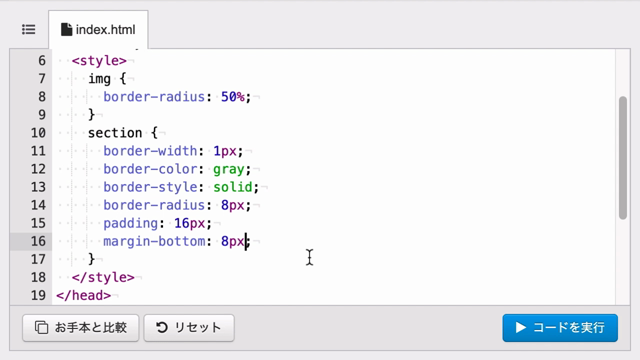
Task: Click the vertical scrollbar thumb in editor
Action: click(x=622, y=158)
